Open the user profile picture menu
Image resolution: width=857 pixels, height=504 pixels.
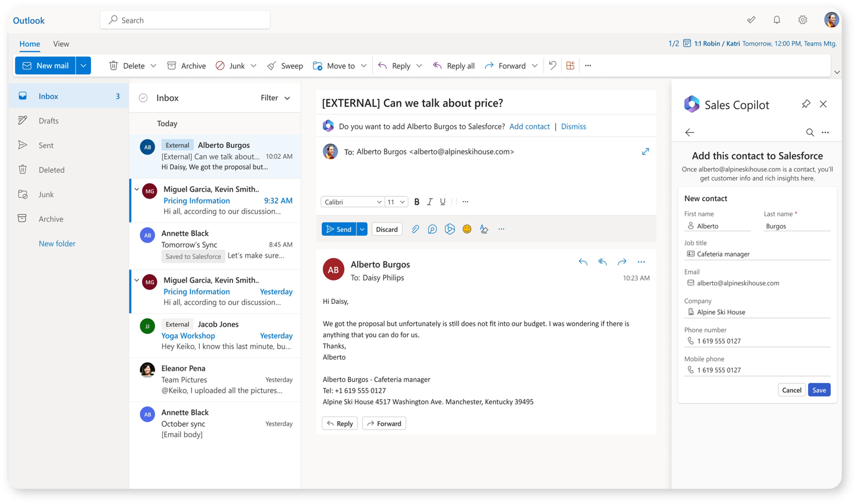click(x=831, y=20)
